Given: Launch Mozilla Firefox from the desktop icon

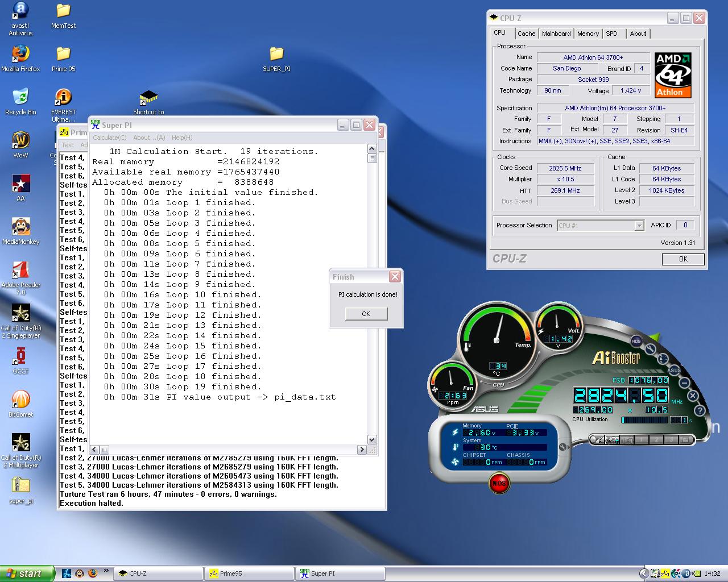Looking at the screenshot, I should click(20, 59).
